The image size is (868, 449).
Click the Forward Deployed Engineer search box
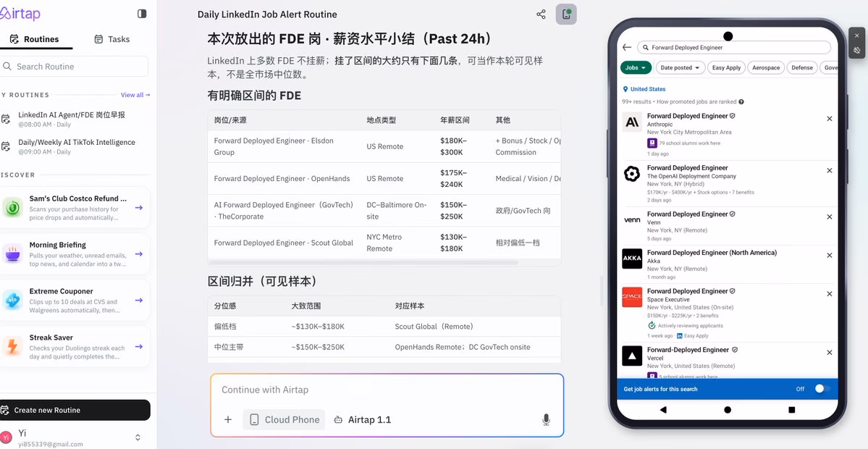coord(733,48)
